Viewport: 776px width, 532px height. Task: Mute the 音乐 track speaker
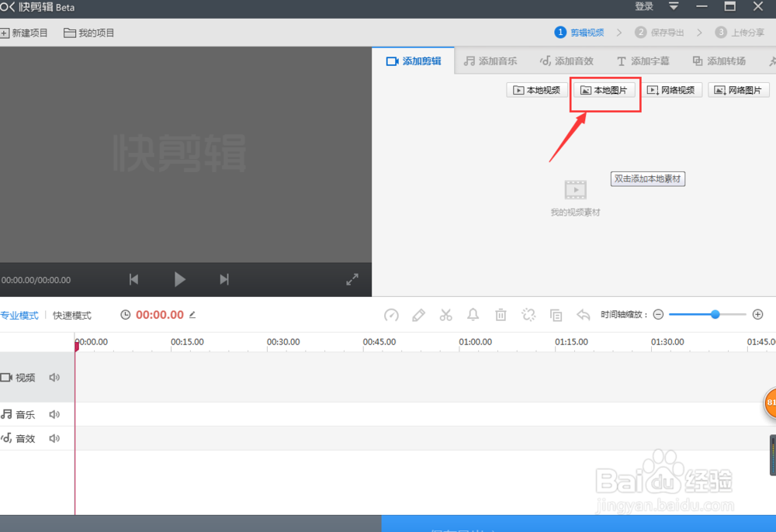tap(54, 414)
